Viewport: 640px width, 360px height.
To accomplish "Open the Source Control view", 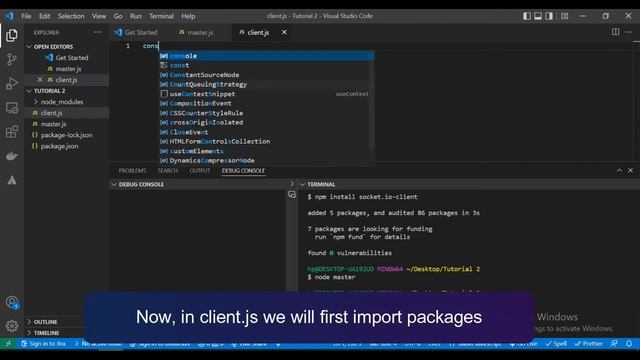I will (x=12, y=60).
